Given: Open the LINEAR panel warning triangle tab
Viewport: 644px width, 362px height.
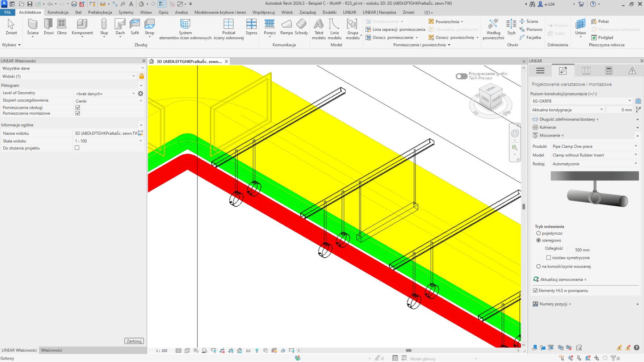Looking at the screenshot, I should pyautogui.click(x=632, y=71).
